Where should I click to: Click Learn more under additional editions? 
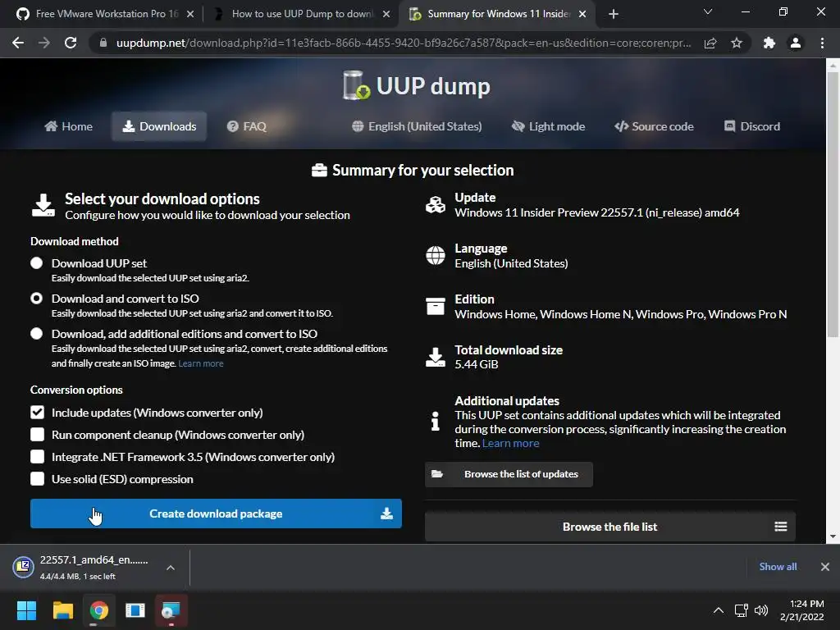tap(201, 363)
